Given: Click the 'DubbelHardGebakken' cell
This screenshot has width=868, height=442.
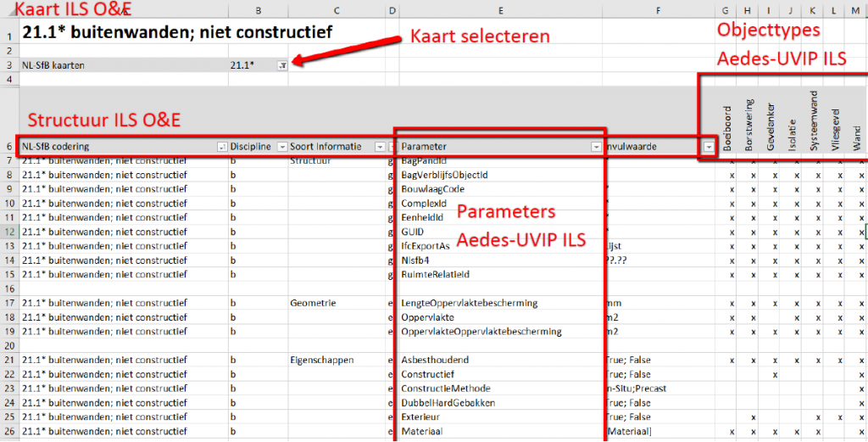Looking at the screenshot, I should 500,403.
